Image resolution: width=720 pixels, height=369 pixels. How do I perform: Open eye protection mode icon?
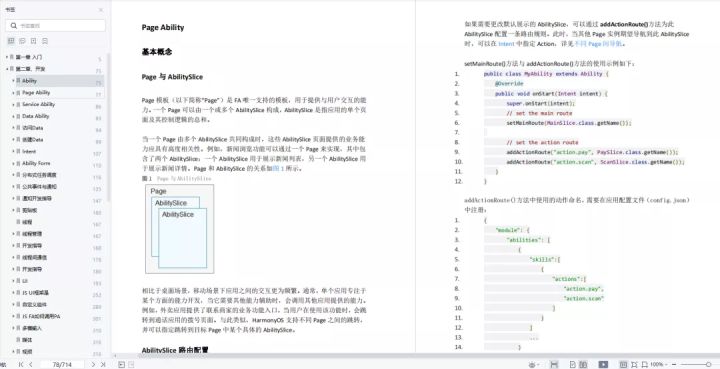pos(532,364)
